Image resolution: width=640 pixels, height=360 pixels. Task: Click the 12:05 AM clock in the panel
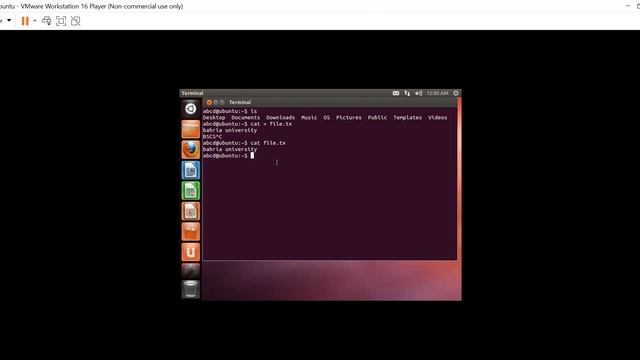click(438, 93)
